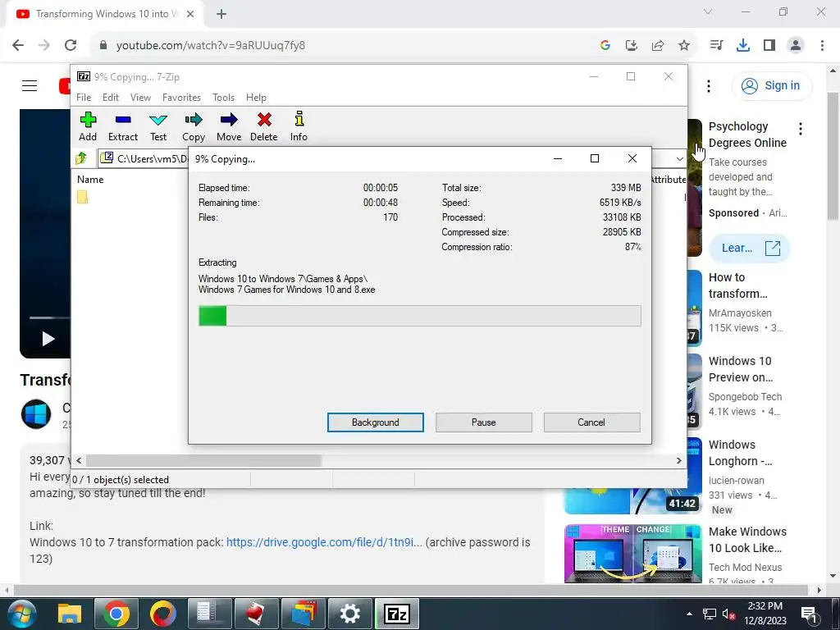
Task: Expand the 7-Zip address path dropdown
Action: [x=680, y=158]
